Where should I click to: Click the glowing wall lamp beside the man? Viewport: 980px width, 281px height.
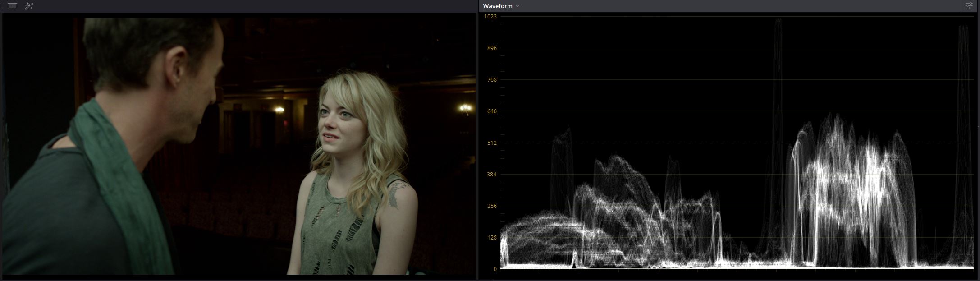click(279, 109)
